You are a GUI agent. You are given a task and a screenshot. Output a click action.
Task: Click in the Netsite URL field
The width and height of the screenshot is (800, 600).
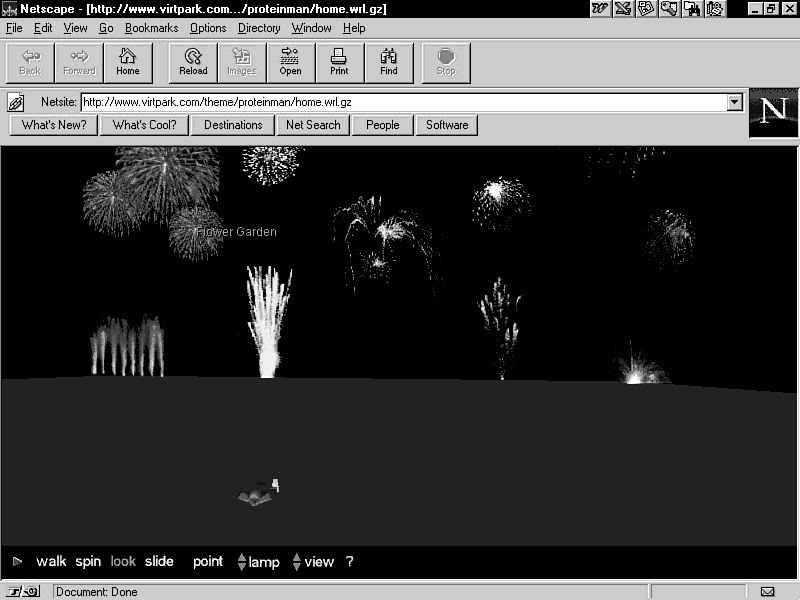[400, 102]
